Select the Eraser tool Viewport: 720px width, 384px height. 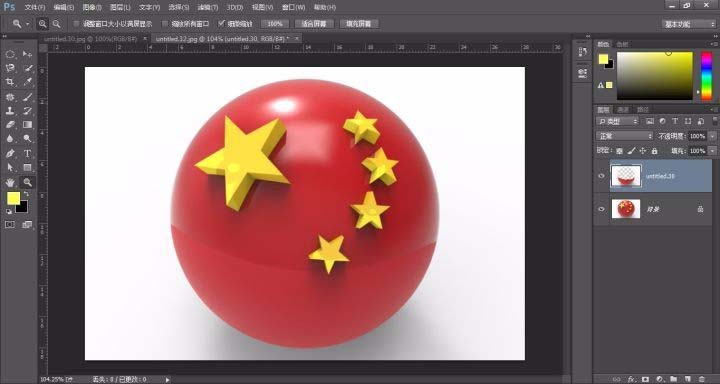(x=10, y=124)
